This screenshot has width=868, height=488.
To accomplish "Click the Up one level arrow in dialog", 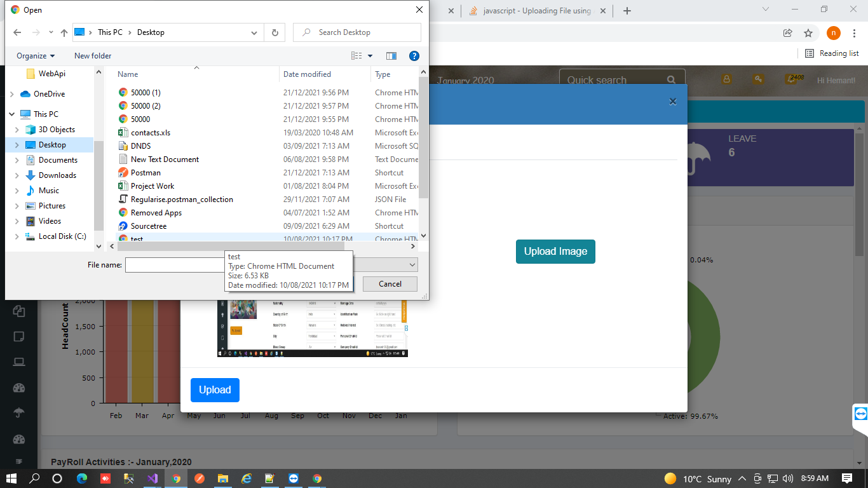I will point(64,32).
